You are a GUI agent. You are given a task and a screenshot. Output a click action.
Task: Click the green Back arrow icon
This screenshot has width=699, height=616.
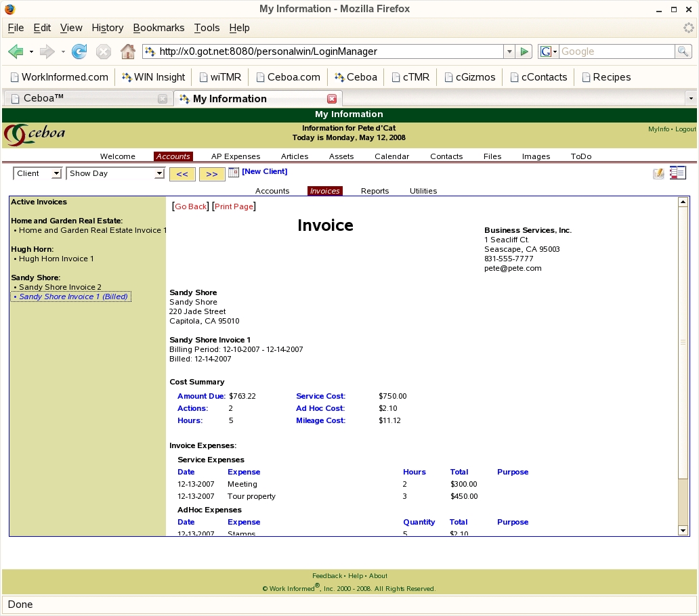click(16, 51)
